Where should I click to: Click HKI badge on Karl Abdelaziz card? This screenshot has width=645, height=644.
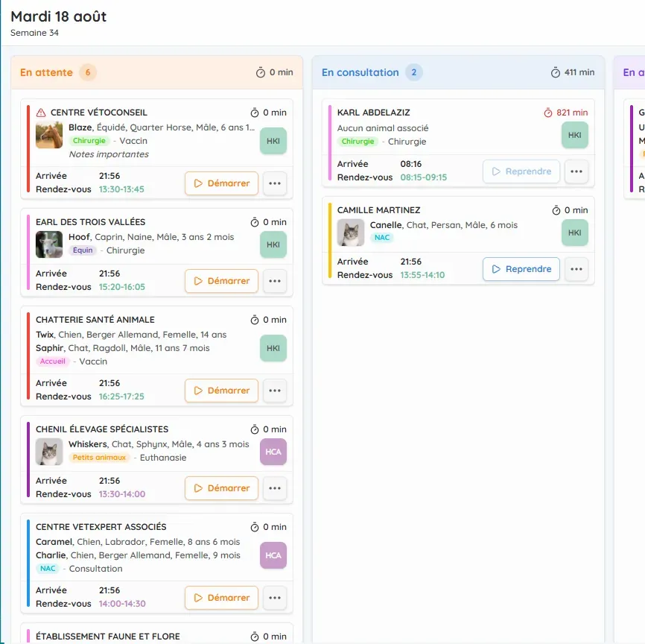575,135
